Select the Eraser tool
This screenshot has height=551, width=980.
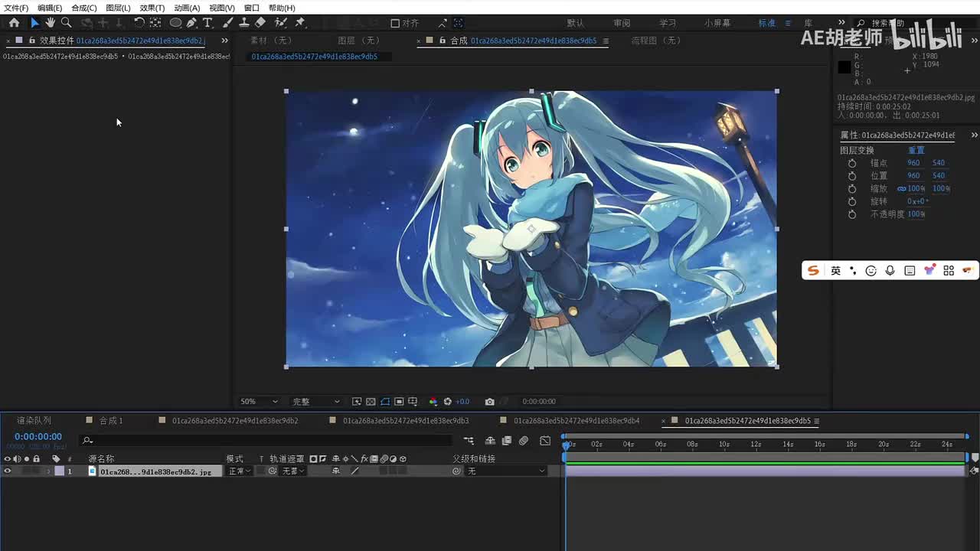pos(260,23)
